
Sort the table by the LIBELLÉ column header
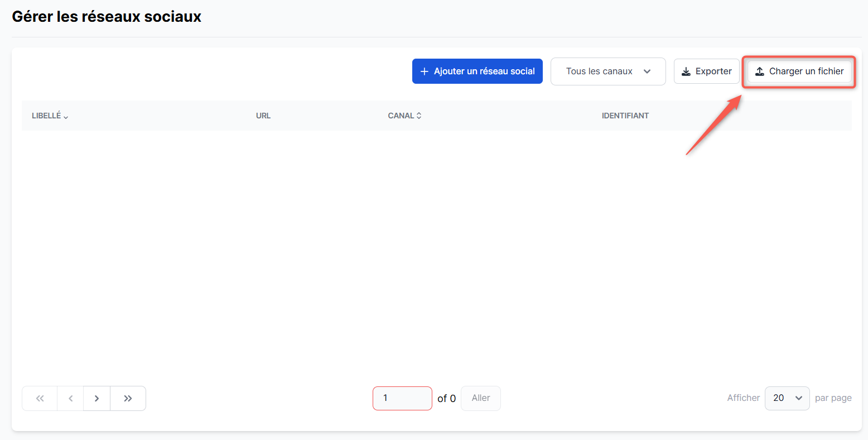click(x=46, y=116)
